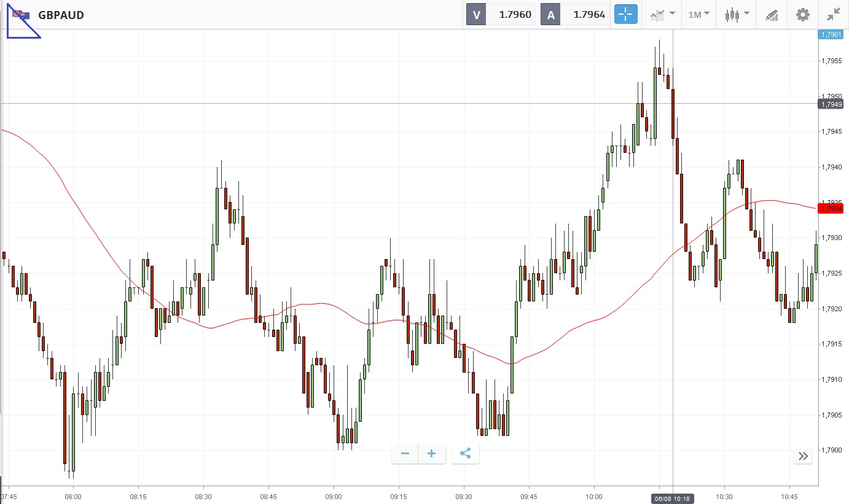This screenshot has width=849, height=504.
Task: Collapse the chart with the inward arrows icon
Action: tap(834, 15)
